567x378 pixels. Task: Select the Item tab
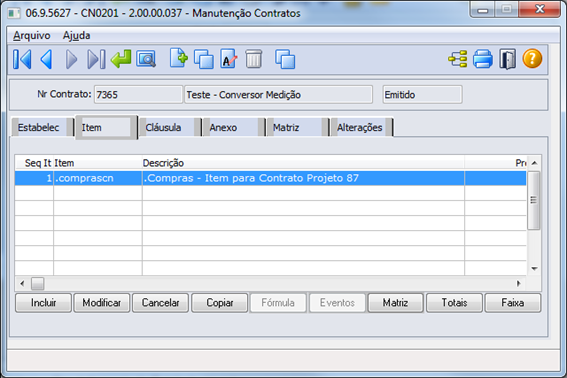coord(106,127)
